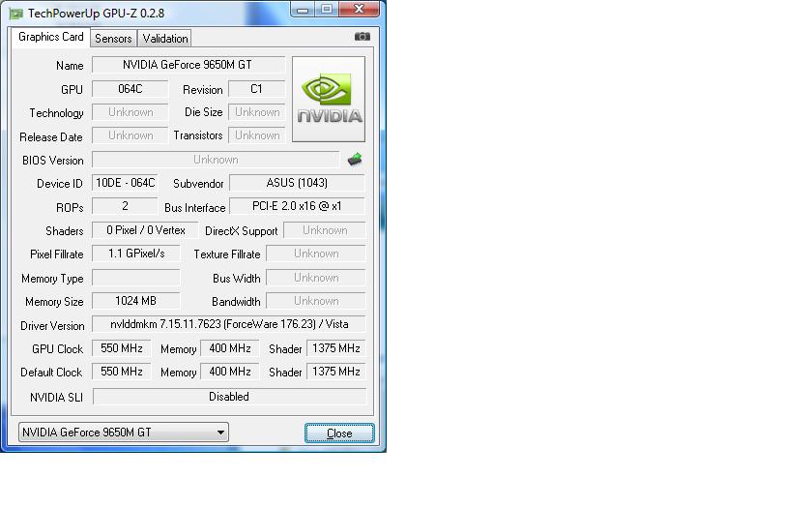This screenshot has height=508, width=812.
Task: Click the ROPs field showing 2
Action: coord(125,206)
